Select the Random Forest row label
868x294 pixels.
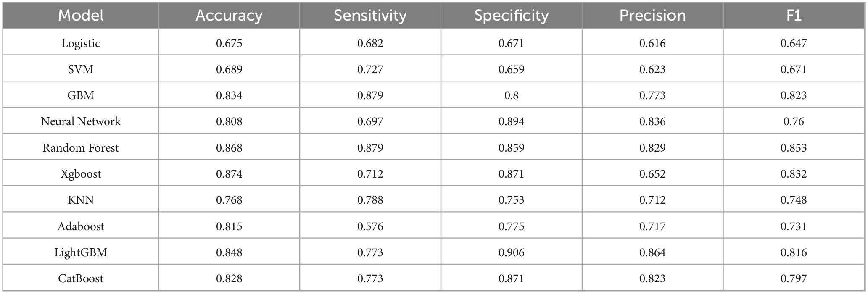pyautogui.click(x=81, y=148)
